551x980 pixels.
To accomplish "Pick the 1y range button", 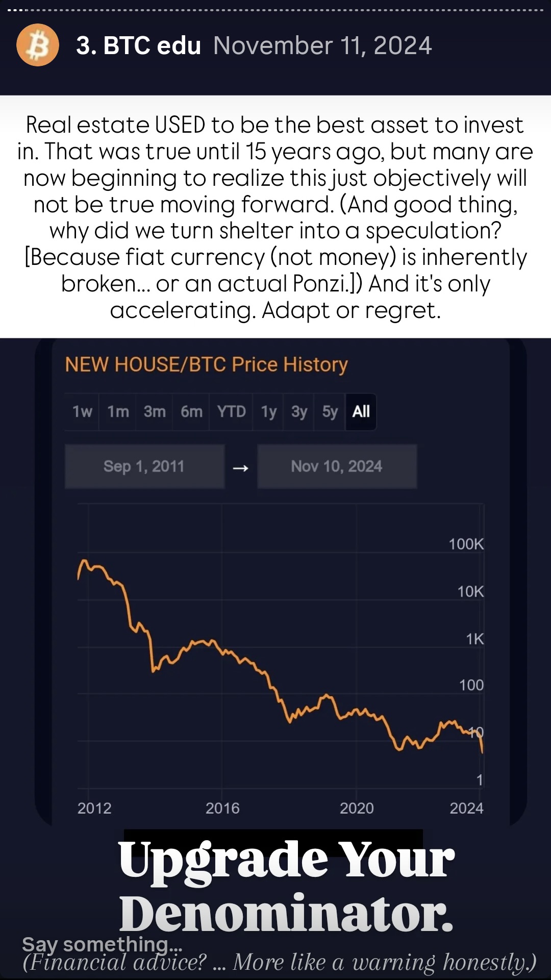I will [x=268, y=411].
